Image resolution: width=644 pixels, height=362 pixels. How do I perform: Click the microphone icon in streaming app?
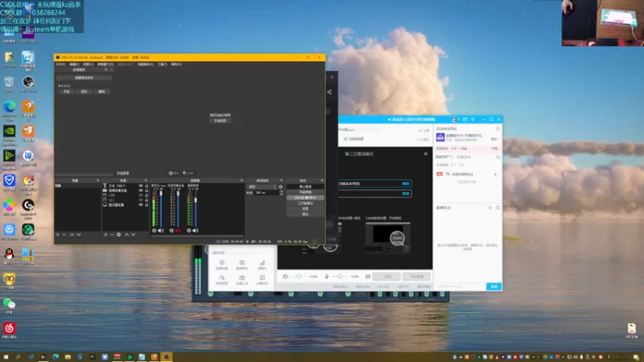327,277
